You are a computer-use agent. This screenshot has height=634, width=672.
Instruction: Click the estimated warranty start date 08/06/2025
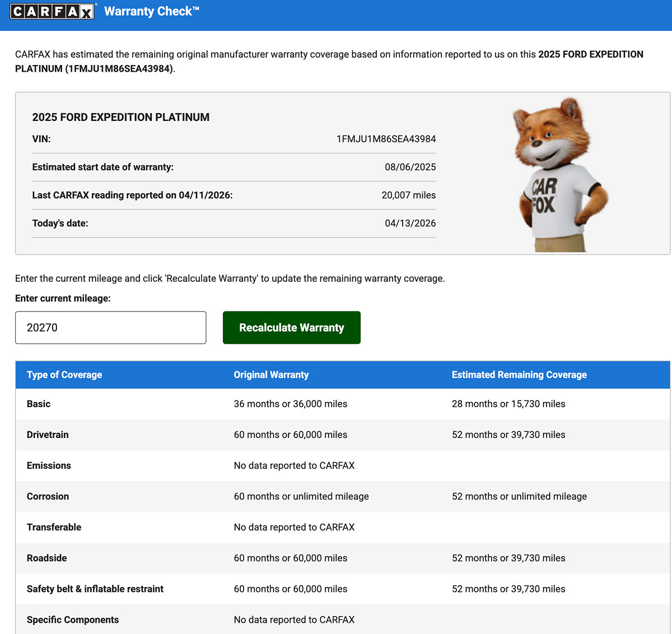tap(410, 167)
